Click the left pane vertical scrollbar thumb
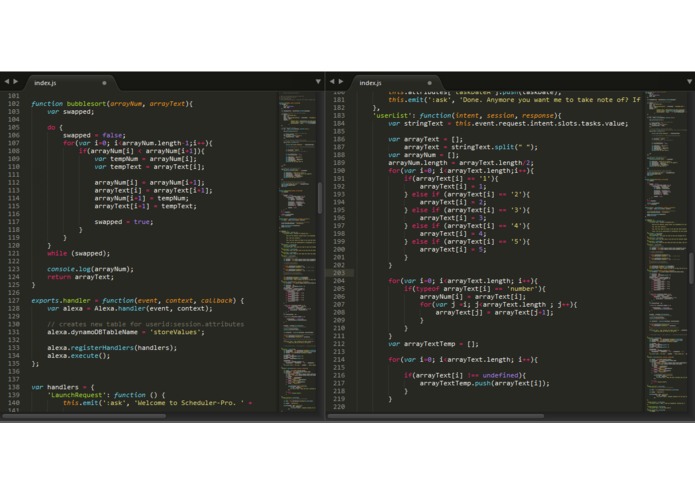The width and height of the screenshot is (695, 494). [x=320, y=198]
